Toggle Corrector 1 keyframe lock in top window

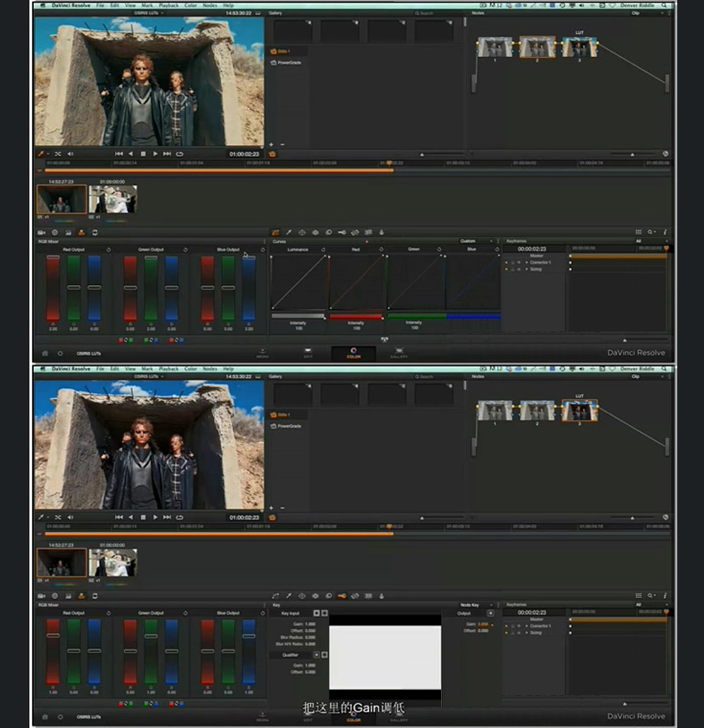point(512,262)
